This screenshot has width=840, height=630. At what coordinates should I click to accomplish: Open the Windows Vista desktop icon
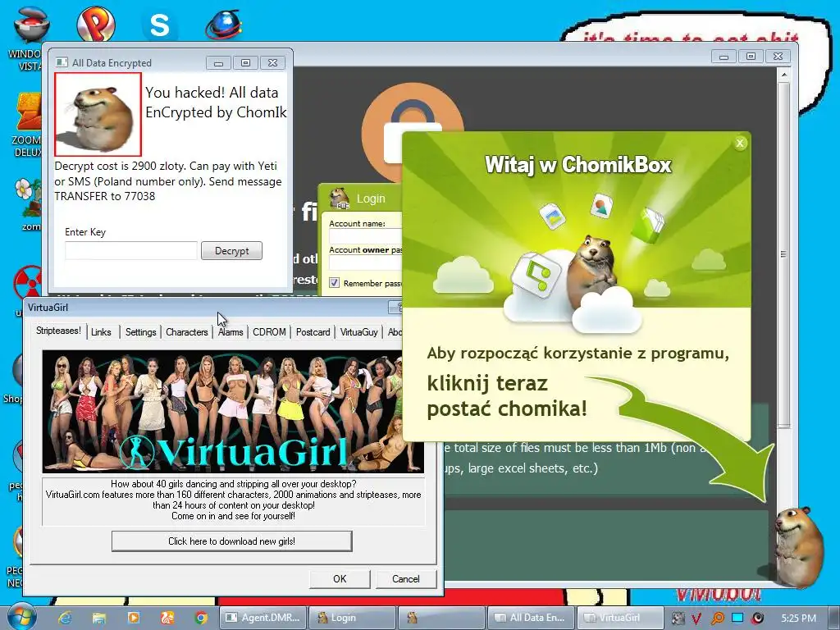click(31, 39)
